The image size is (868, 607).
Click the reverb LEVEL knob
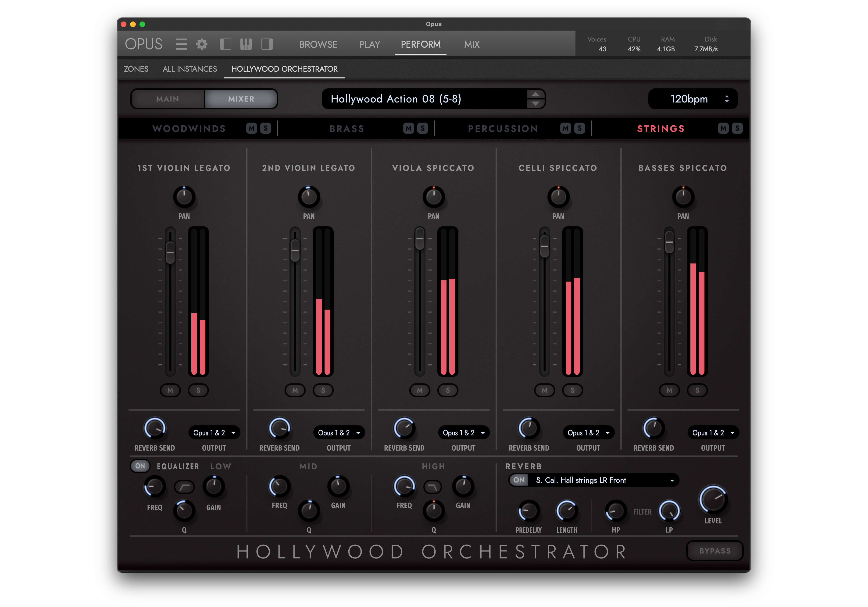point(713,499)
